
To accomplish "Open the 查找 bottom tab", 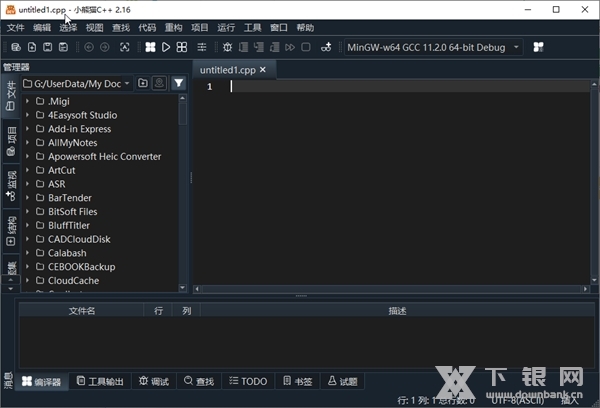I will click(199, 381).
